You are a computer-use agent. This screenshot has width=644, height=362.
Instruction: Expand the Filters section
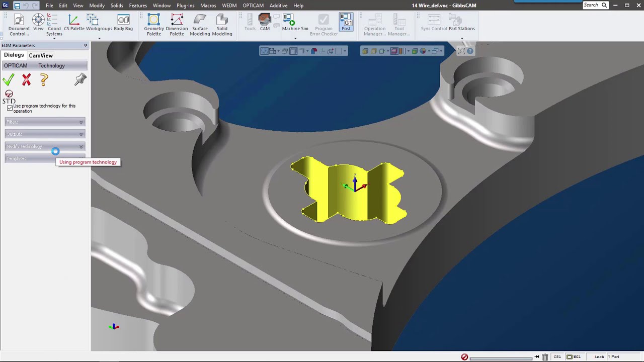pyautogui.click(x=45, y=122)
